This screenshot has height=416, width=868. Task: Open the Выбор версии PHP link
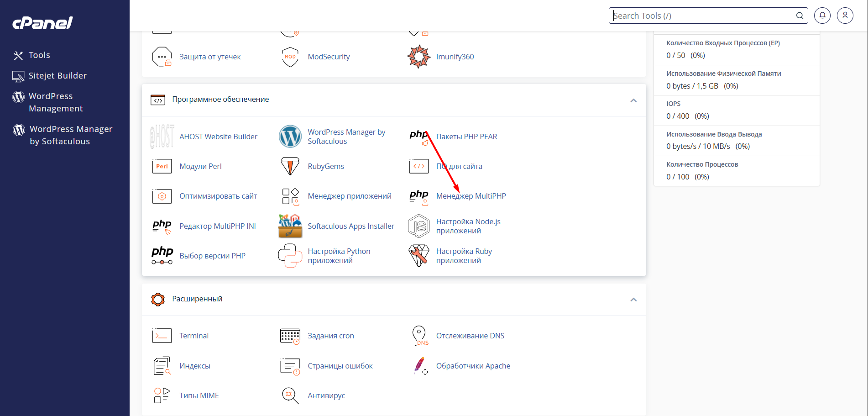pyautogui.click(x=212, y=256)
